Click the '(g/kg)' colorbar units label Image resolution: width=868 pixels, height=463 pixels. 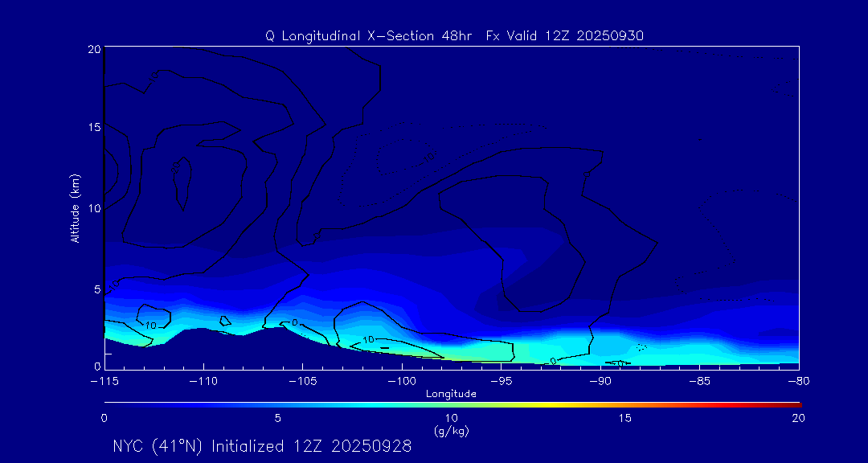coord(451,431)
